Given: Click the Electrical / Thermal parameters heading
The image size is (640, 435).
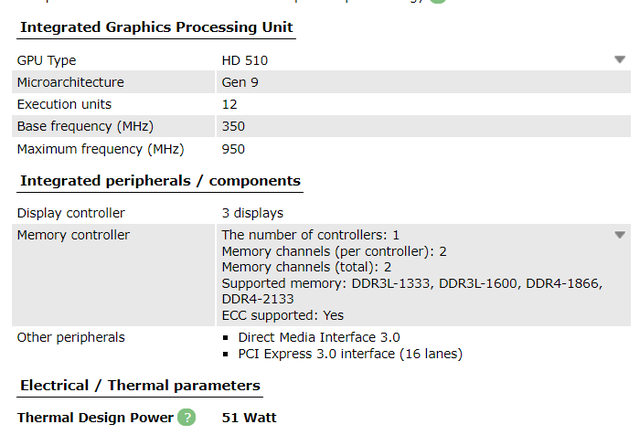Looking at the screenshot, I should (140, 385).
